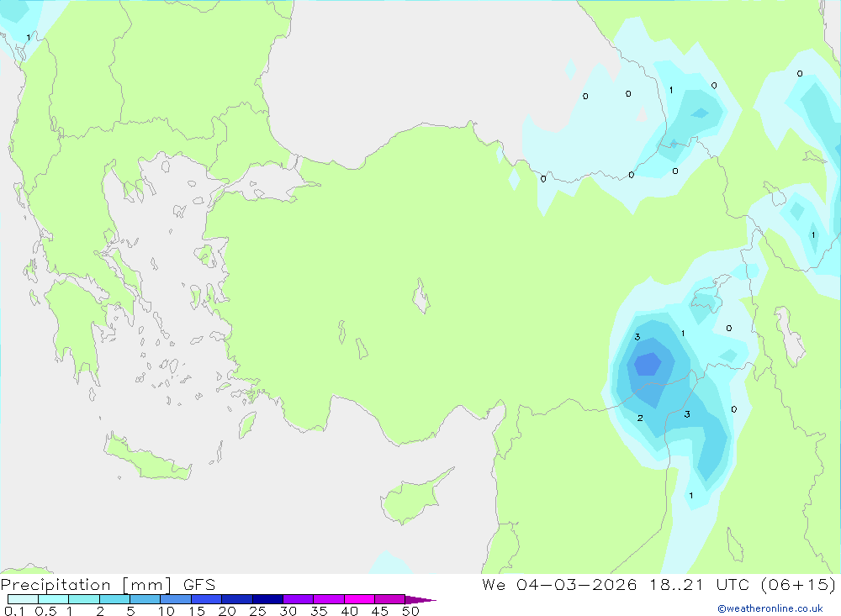Image resolution: width=841 pixels, height=616 pixels.
Task: Click the legend value "10"
Action: click(167, 611)
